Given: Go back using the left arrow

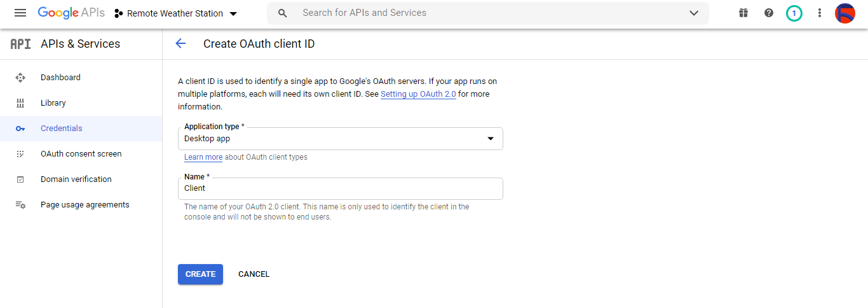Looking at the screenshot, I should pos(180,44).
